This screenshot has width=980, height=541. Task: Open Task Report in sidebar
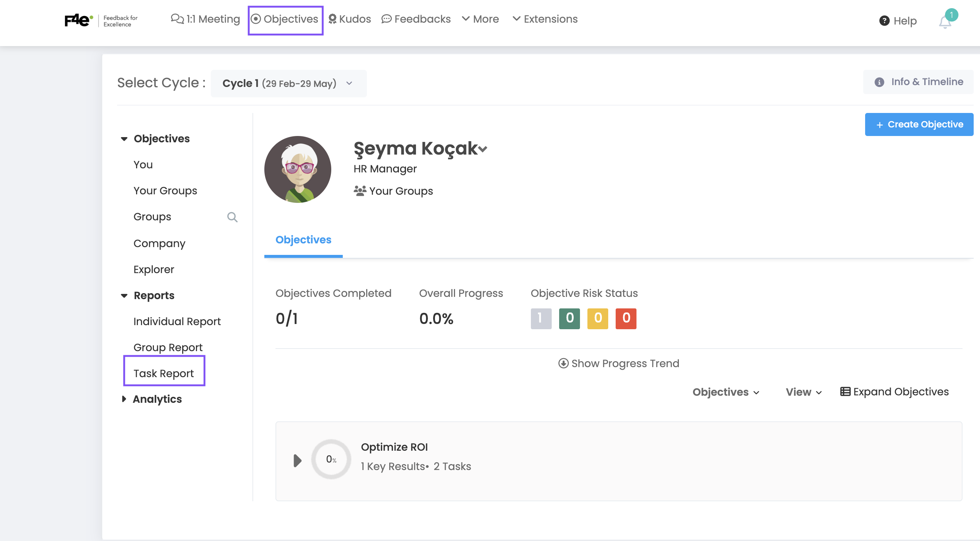coord(164,373)
